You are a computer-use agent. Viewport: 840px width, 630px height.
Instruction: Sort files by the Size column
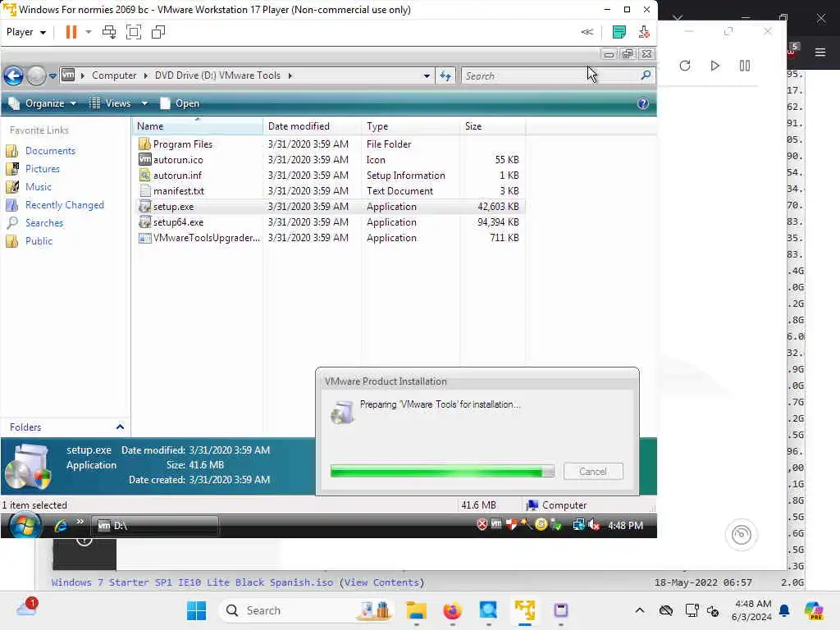point(493,126)
